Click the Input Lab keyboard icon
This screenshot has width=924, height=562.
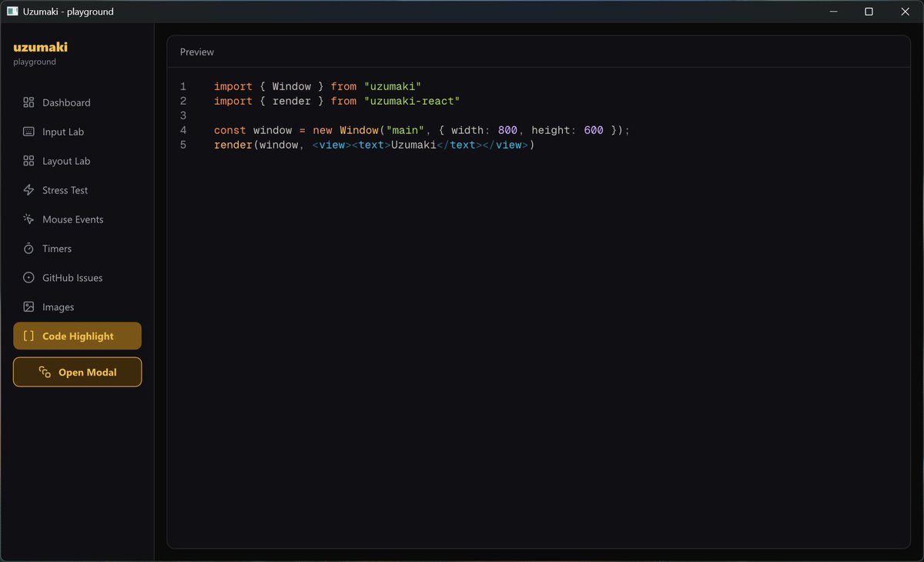point(28,132)
